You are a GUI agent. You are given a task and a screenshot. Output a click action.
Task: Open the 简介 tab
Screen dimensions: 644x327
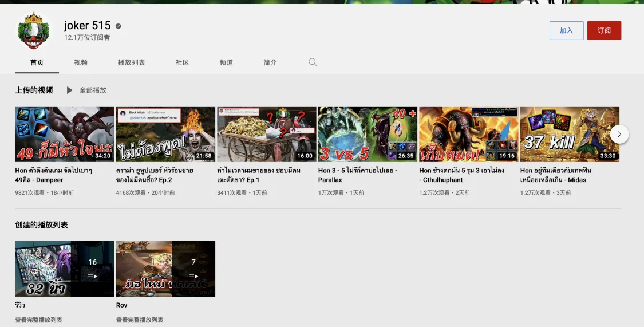pyautogui.click(x=270, y=62)
